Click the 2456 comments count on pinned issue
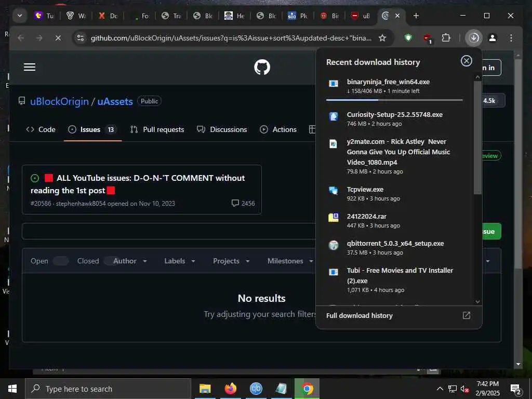Image resolution: width=532 pixels, height=399 pixels. [243, 203]
